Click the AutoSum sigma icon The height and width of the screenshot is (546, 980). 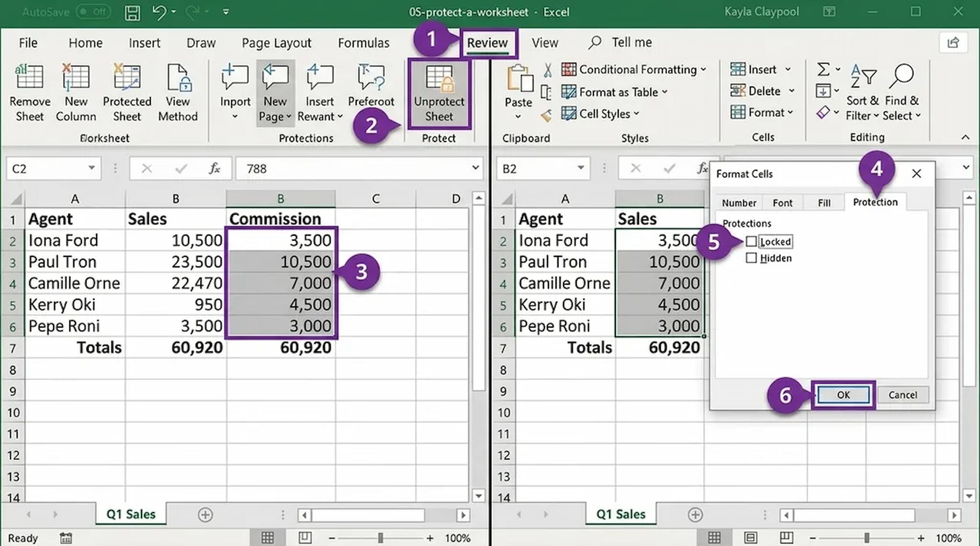823,69
